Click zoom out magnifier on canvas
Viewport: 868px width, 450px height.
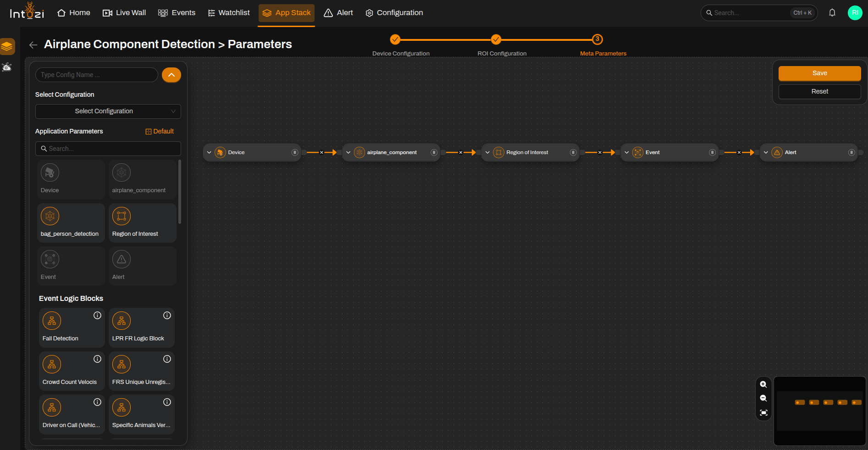[763, 398]
